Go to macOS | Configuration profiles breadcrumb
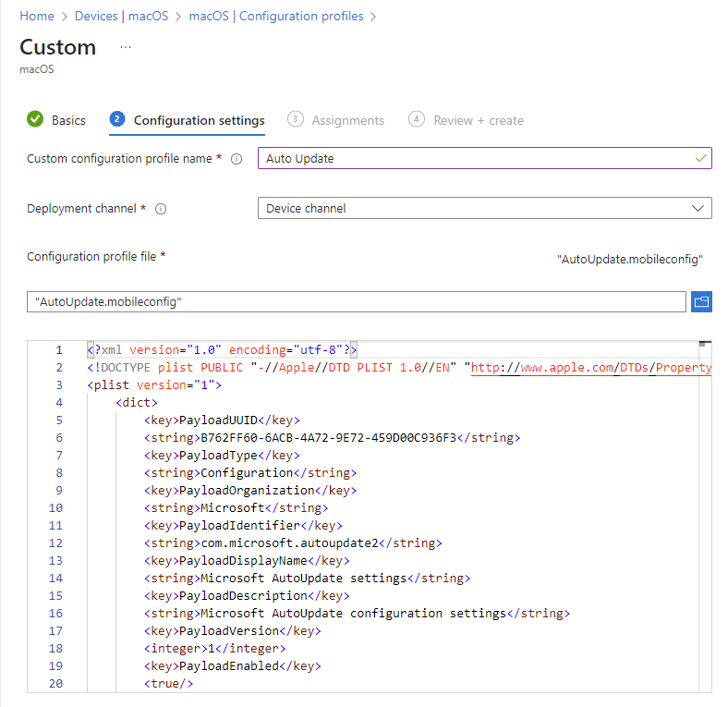Viewport: 728px width, 707px height. pyautogui.click(x=275, y=17)
